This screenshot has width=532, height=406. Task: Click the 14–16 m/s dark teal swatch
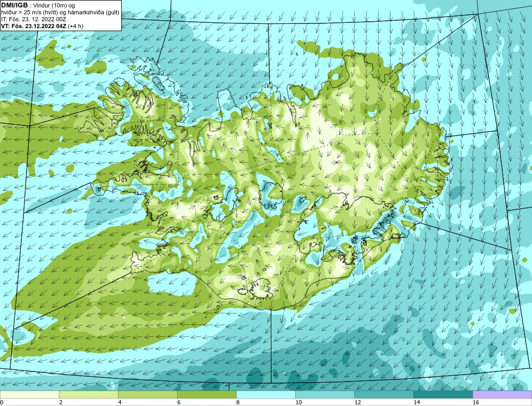coord(443,394)
